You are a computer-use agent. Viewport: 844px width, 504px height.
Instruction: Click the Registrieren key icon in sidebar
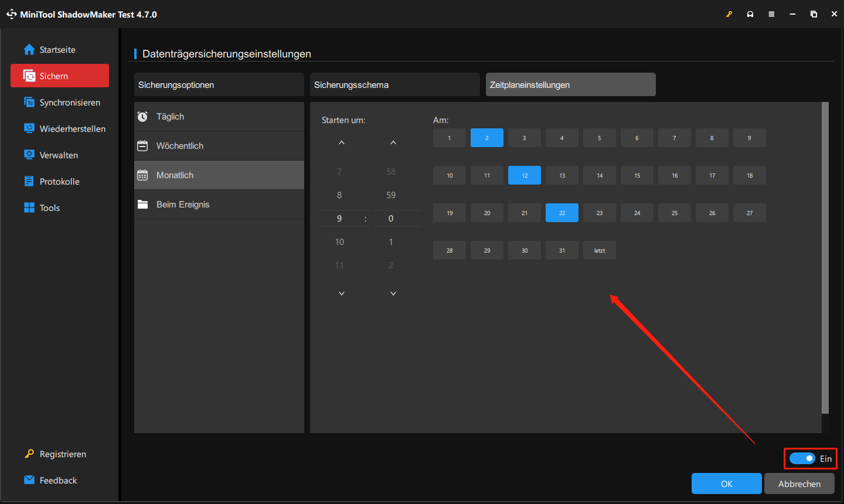[x=29, y=454]
